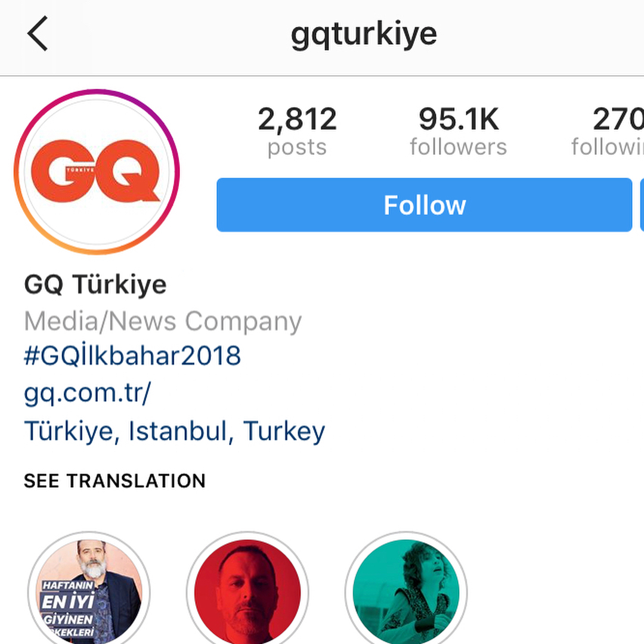
Task: Select the GQ Türkiye display name
Action: click(x=95, y=284)
